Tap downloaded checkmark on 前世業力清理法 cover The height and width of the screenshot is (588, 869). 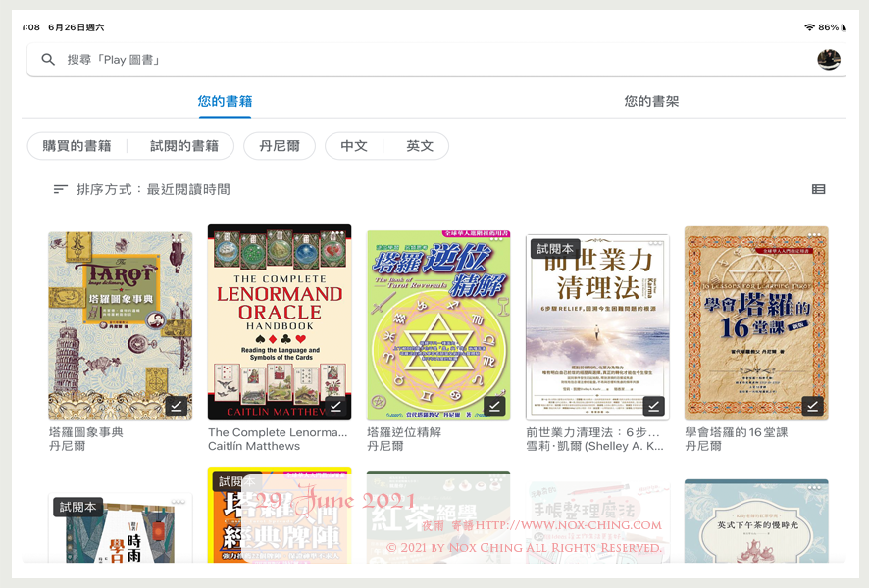tap(654, 406)
